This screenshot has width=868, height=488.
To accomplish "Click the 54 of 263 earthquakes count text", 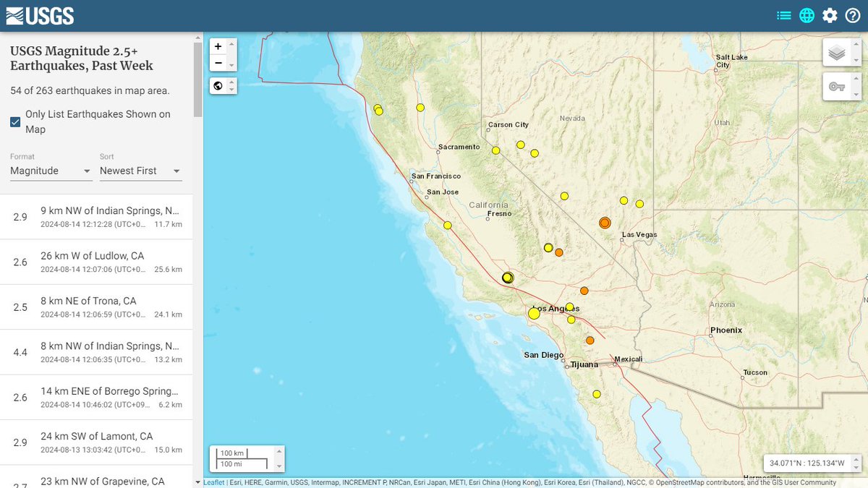I will tap(90, 90).
